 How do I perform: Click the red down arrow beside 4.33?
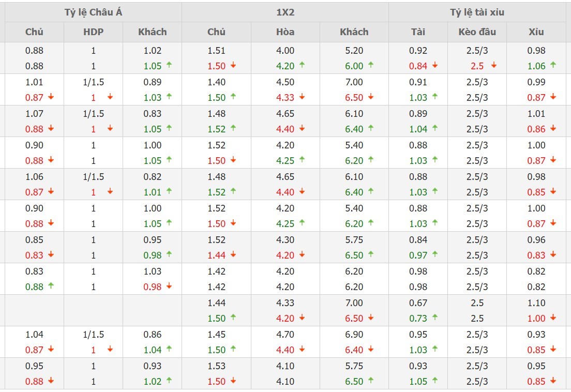[x=302, y=97]
